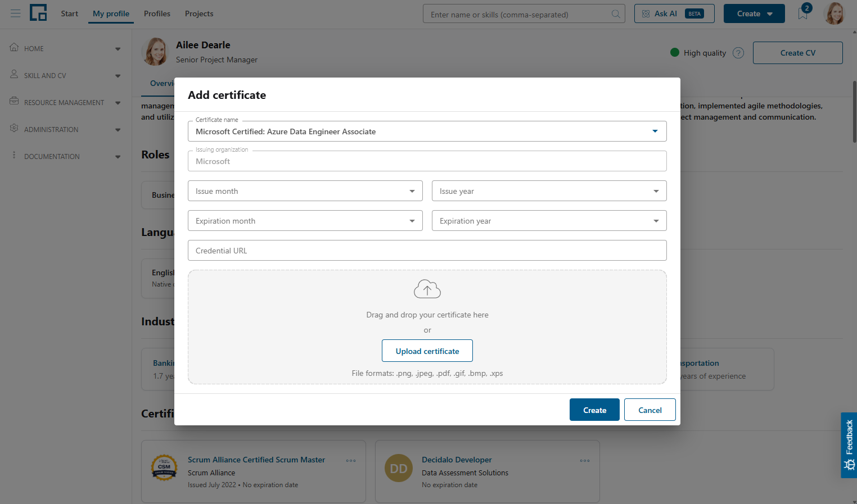The height and width of the screenshot is (504, 857).
Task: Click the Home sidebar icon
Action: (14, 47)
